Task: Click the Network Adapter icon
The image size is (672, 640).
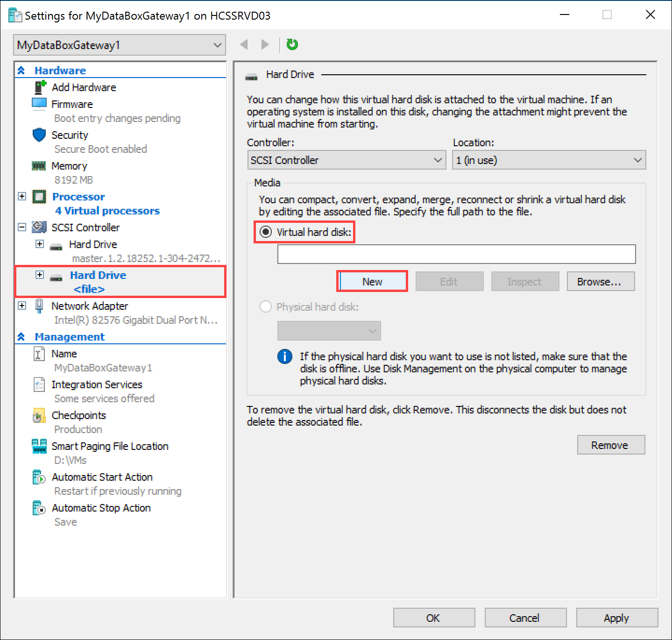Action: point(39,306)
